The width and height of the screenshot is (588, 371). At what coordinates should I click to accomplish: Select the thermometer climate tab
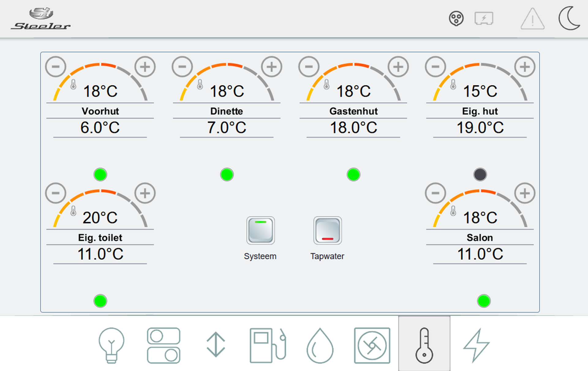pos(424,345)
